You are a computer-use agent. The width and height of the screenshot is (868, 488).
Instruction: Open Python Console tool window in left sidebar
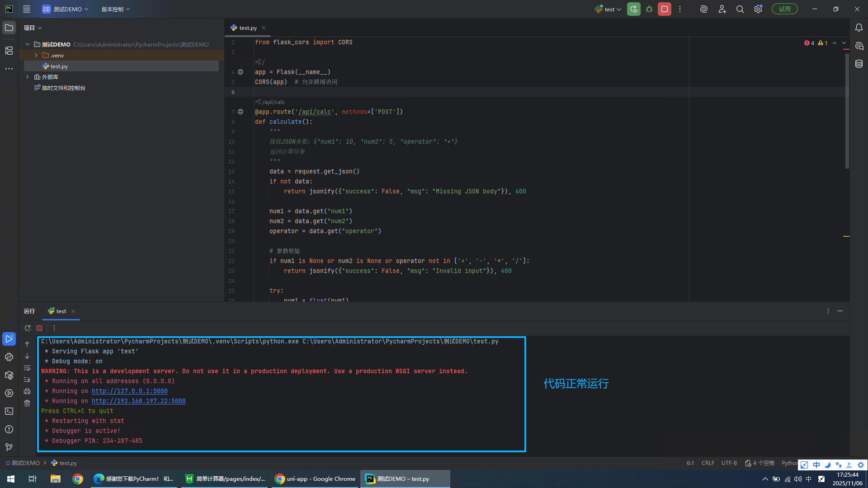tap(9, 357)
